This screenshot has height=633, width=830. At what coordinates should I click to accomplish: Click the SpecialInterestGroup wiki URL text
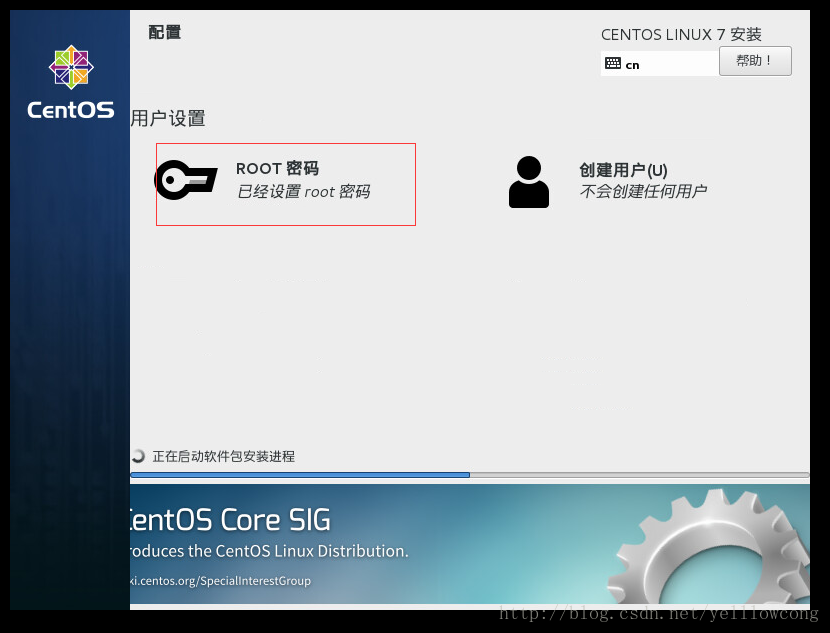click(220, 581)
